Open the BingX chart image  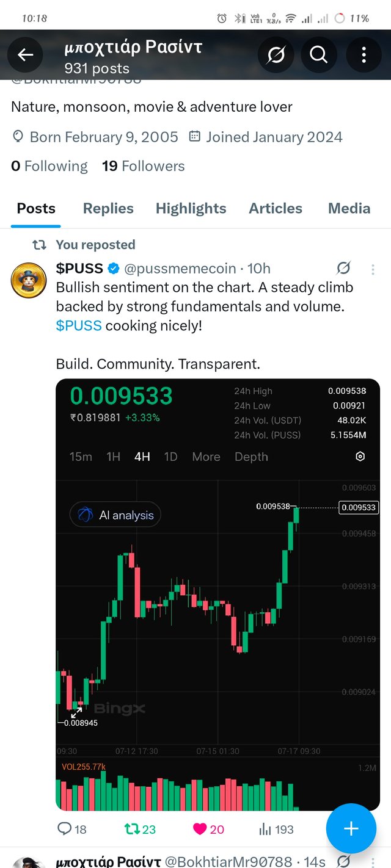pos(217,595)
